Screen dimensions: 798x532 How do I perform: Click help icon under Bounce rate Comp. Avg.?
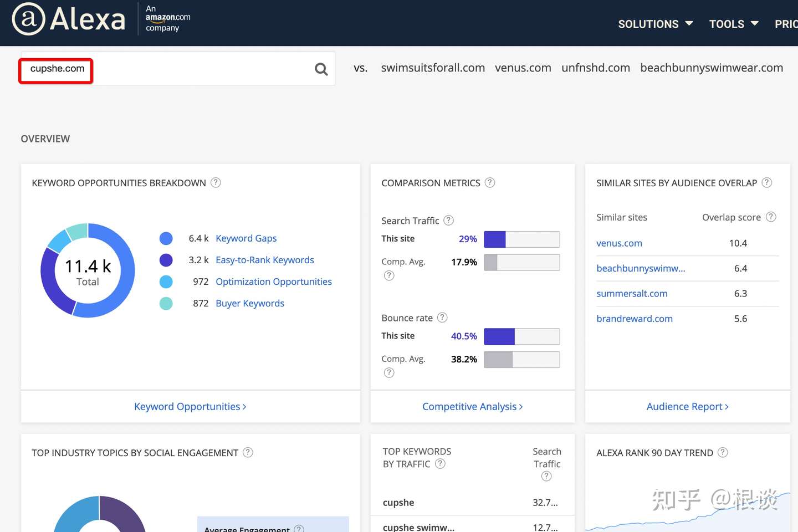[389, 372]
